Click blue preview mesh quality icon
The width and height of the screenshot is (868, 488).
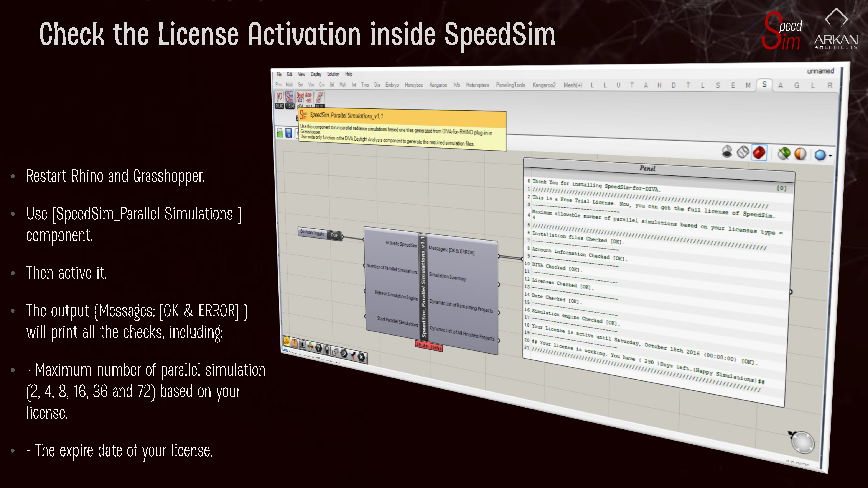(820, 155)
